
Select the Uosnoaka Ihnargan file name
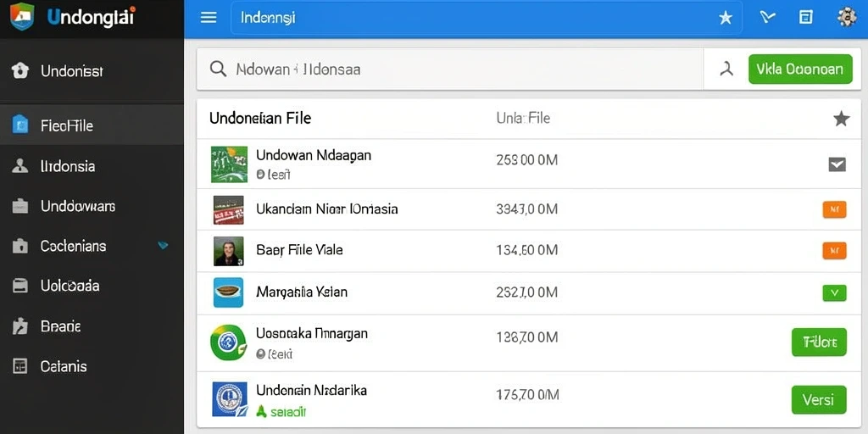point(312,333)
